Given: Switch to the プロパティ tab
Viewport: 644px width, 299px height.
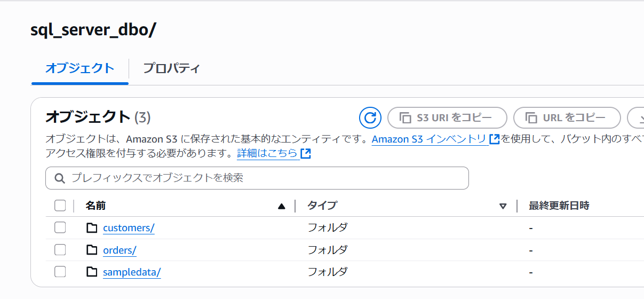Looking at the screenshot, I should point(171,68).
